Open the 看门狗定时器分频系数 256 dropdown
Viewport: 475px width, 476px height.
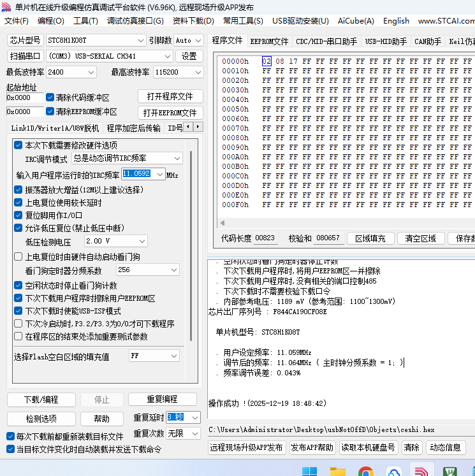click(x=148, y=270)
